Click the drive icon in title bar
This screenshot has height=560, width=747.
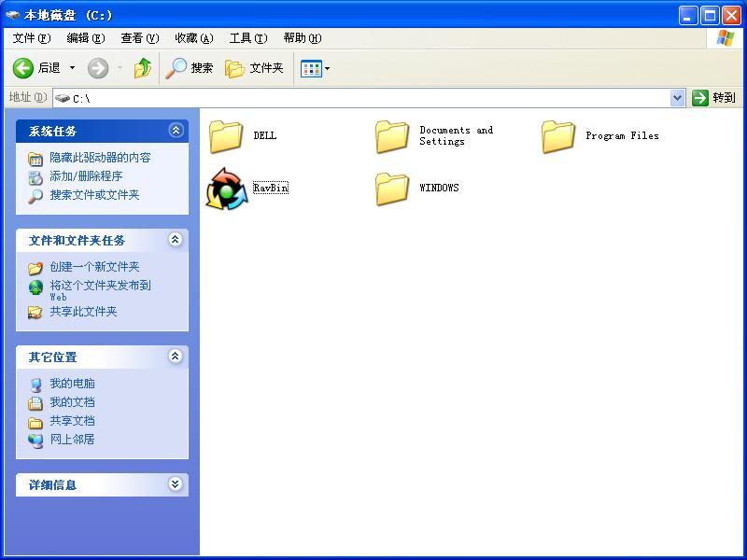click(x=13, y=15)
